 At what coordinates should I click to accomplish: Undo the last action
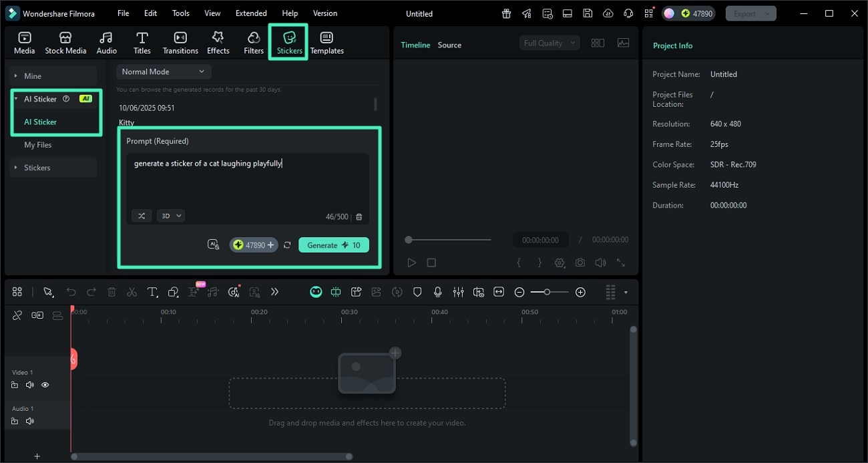[x=71, y=292]
